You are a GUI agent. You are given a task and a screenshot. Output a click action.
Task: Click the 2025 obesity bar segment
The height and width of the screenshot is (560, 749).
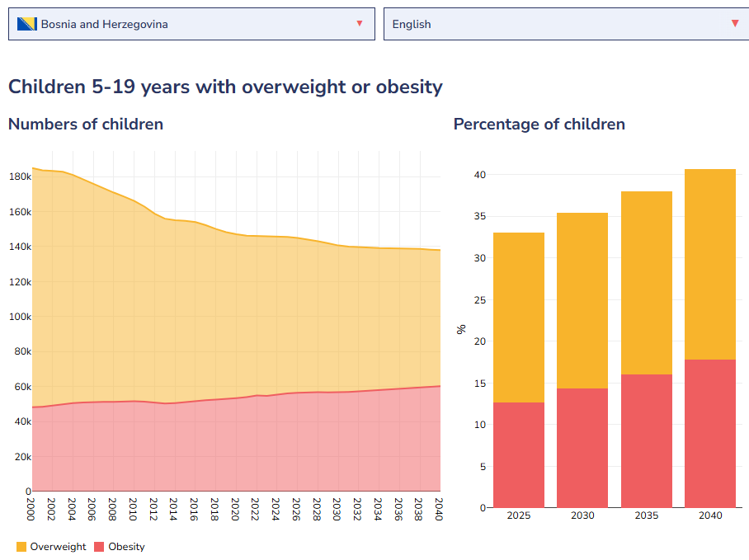(x=519, y=455)
